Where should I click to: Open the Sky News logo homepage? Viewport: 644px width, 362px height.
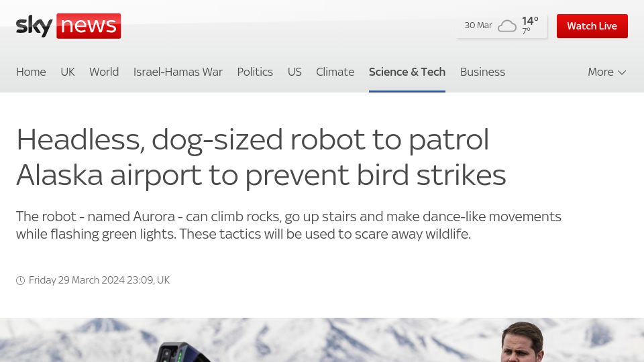68,26
